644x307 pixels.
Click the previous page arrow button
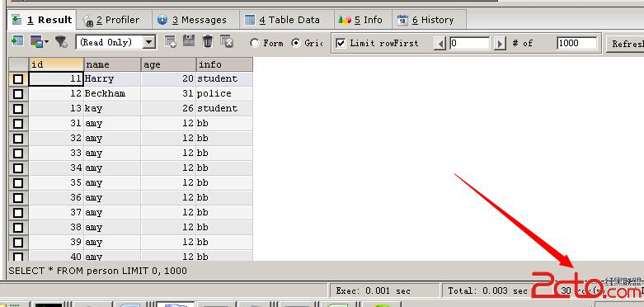pyautogui.click(x=440, y=43)
